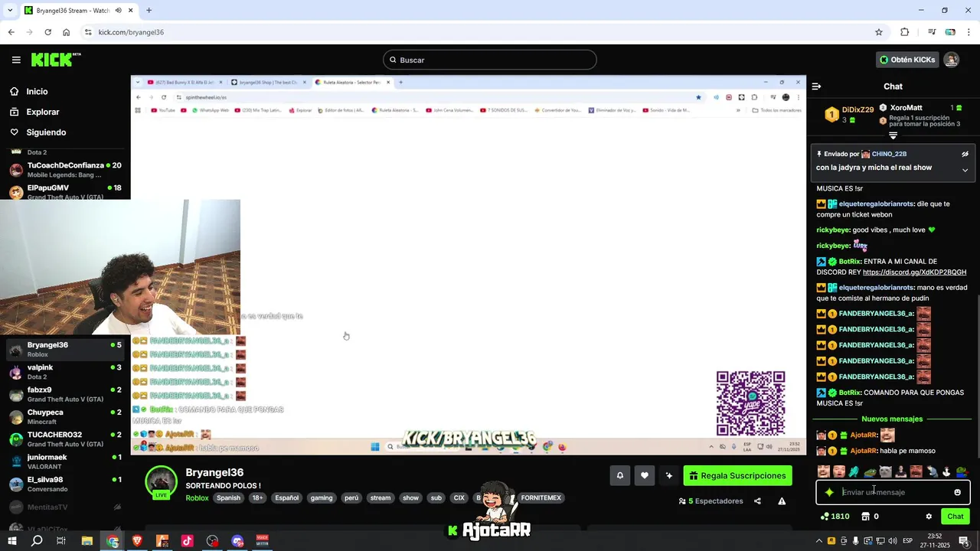
Task: Share the stream via share icon
Action: [757, 501]
